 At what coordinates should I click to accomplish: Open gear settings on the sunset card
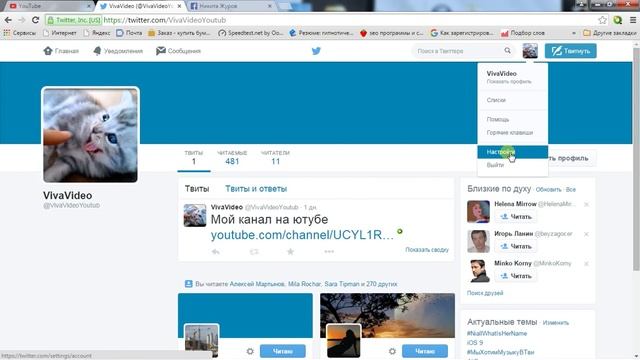pyautogui.click(x=392, y=351)
